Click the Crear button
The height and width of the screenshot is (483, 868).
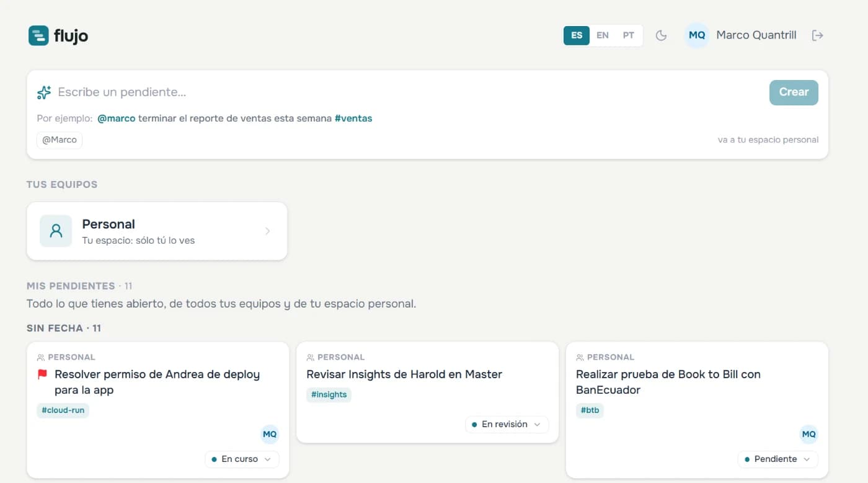(794, 92)
